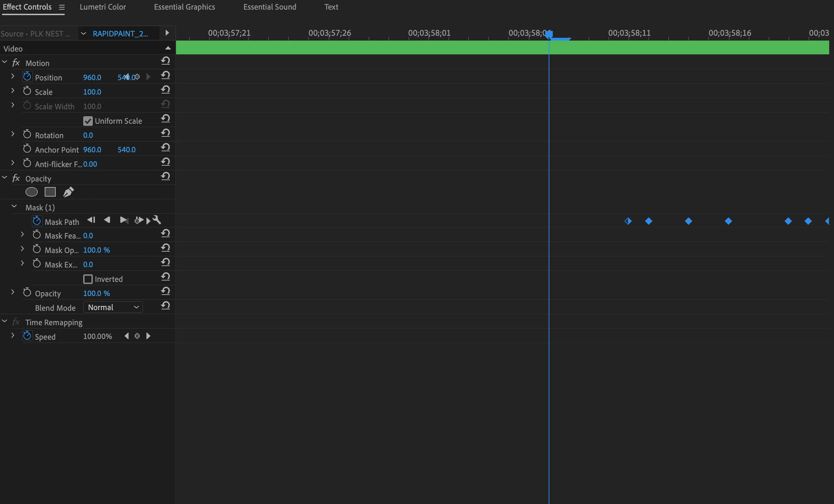Switch to the Lumetri Color tab
Viewport: 834px width, 504px height.
[x=103, y=7]
